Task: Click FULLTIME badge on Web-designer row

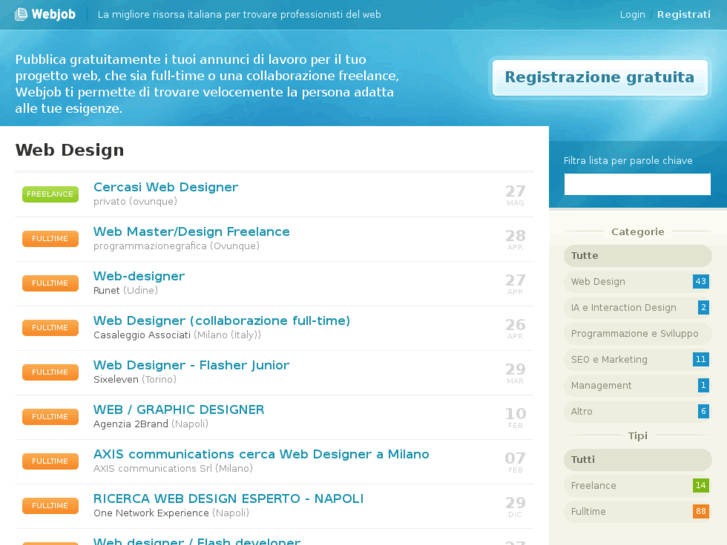Action: click(50, 283)
